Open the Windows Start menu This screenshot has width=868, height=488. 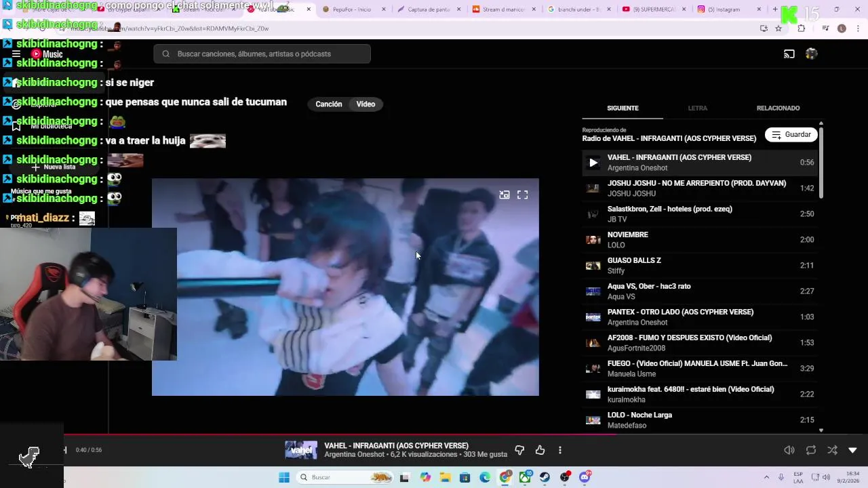(x=284, y=477)
